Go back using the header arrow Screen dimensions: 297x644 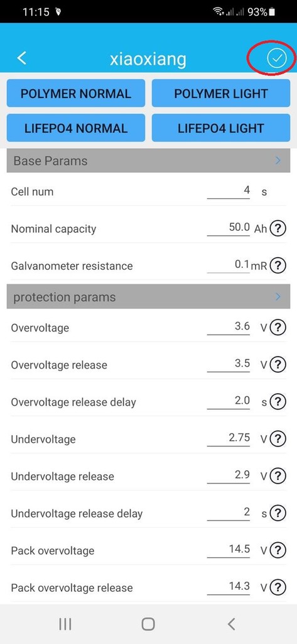[x=22, y=58]
